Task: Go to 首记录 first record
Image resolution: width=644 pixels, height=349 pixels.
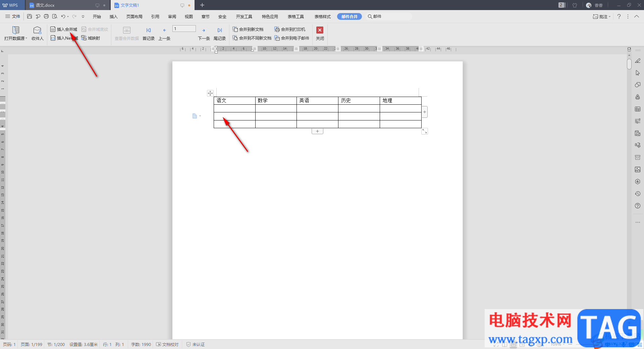Action: point(149,34)
